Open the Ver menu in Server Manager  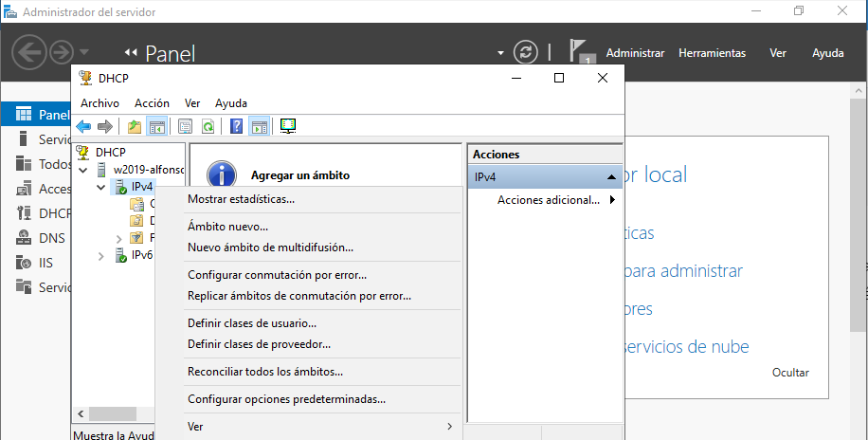pyautogui.click(x=778, y=53)
